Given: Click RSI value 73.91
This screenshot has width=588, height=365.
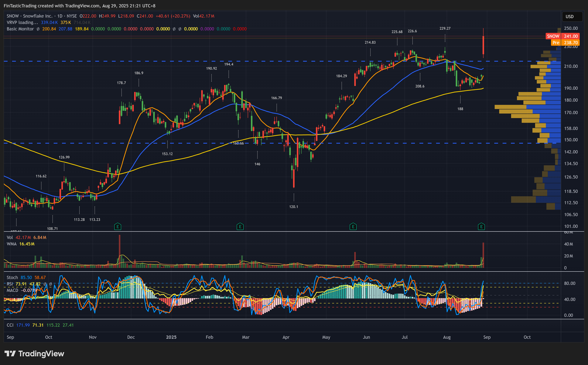Looking at the screenshot, I should tap(21, 284).
